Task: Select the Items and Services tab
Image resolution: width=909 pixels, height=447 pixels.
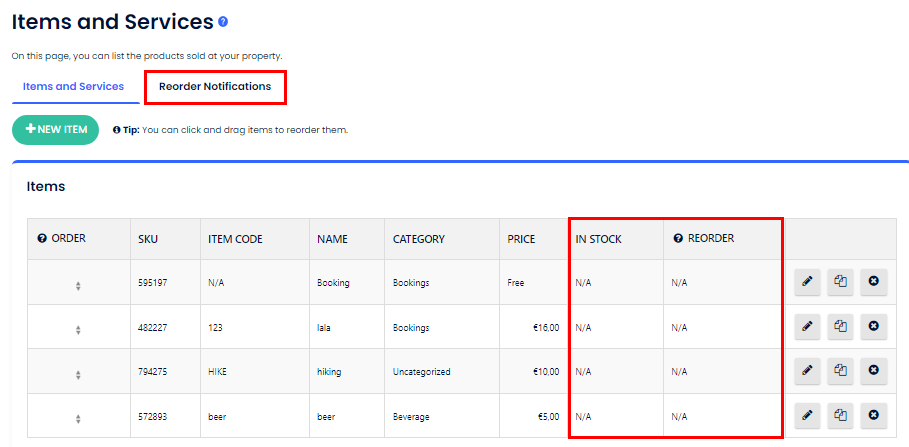Action: 73,87
